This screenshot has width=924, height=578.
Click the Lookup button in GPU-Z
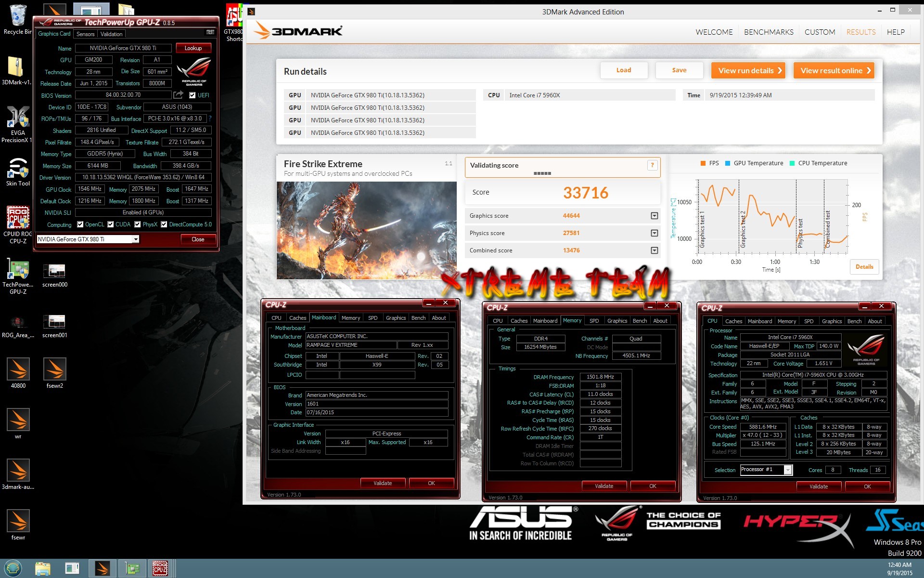click(193, 48)
